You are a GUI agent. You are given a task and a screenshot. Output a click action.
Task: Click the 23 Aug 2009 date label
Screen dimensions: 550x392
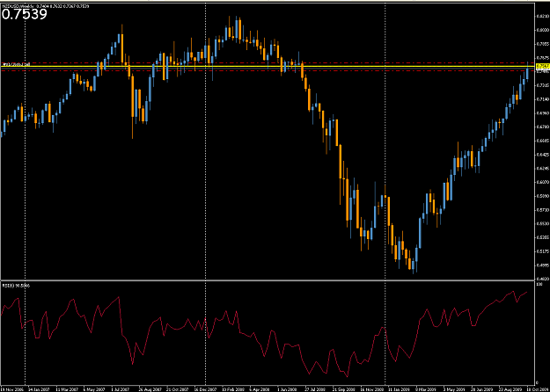(x=509, y=389)
